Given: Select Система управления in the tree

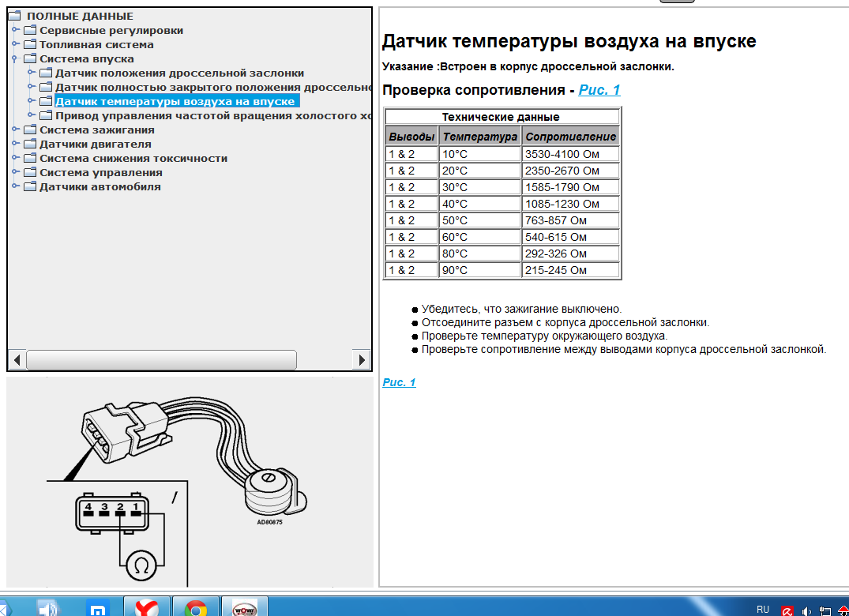Looking at the screenshot, I should tap(101, 173).
